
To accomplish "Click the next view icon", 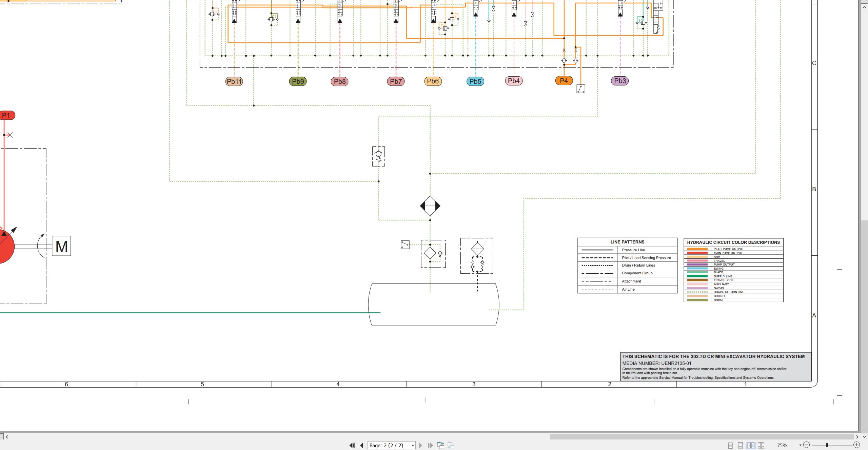I will pyautogui.click(x=451, y=445).
